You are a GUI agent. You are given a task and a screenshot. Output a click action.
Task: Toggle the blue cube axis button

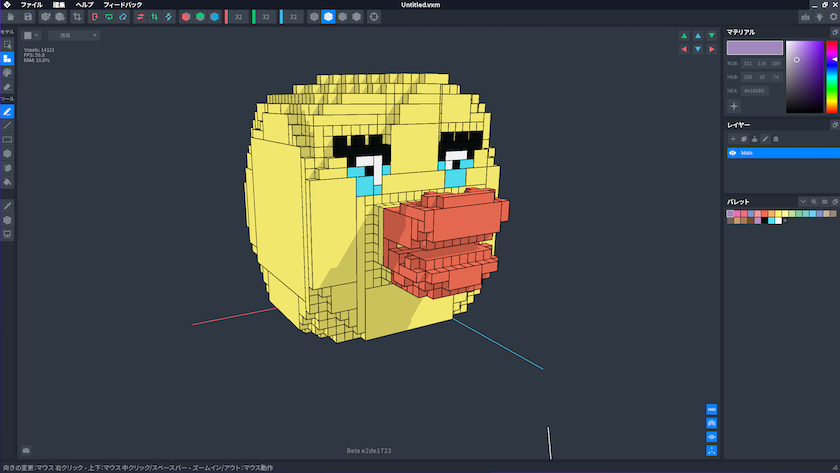(x=215, y=17)
